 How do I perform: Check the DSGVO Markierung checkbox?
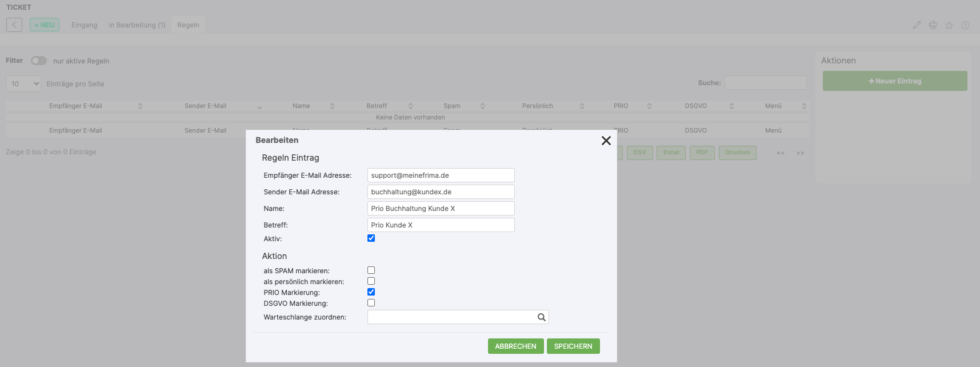[x=371, y=303]
